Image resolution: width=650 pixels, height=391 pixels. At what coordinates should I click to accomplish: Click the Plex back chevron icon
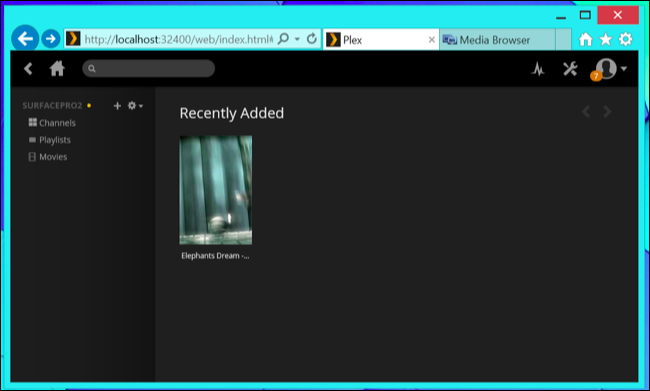pos(28,68)
